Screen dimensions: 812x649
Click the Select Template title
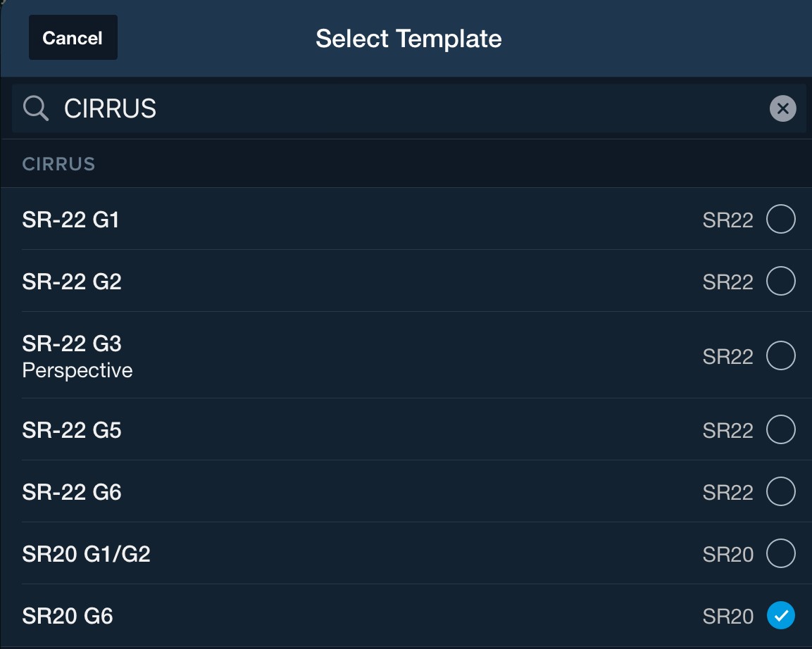[x=408, y=39]
